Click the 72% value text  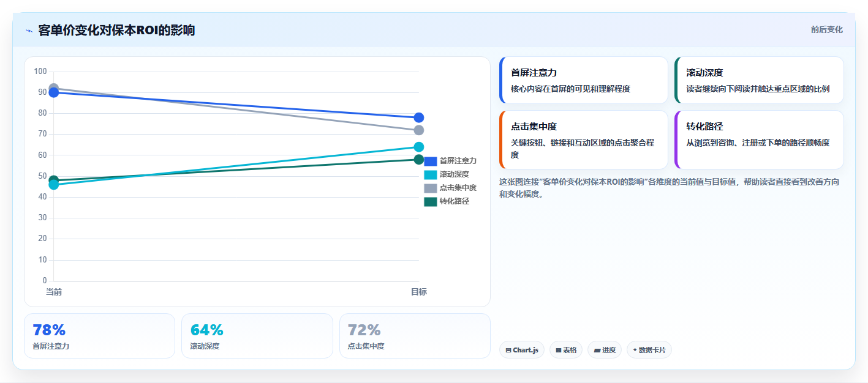coord(364,330)
